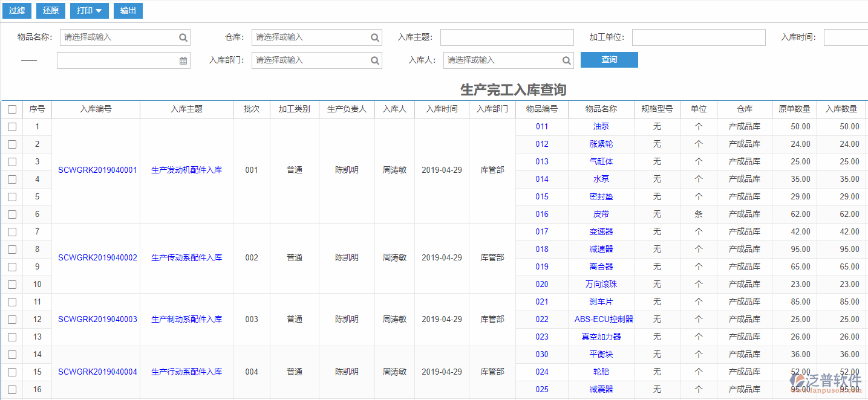Toggle the select-all checkbox in the table header
Viewport: 868px width, 400px height.
point(12,109)
